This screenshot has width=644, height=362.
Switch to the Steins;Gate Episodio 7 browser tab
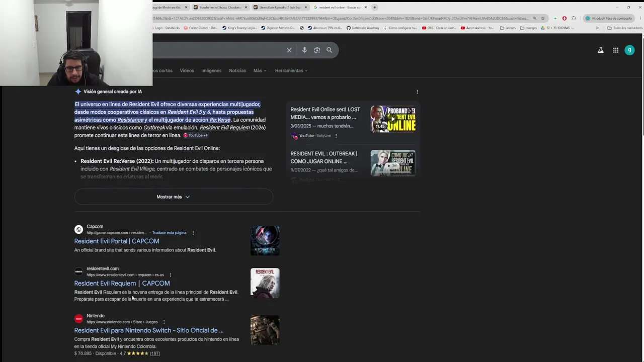tap(280, 8)
